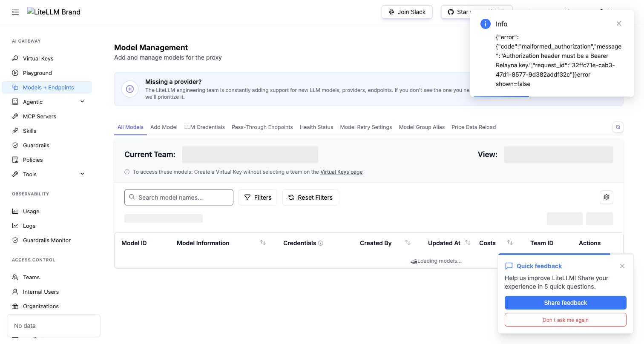Close the Info error notification
The width and height of the screenshot is (644, 344).
619,23
